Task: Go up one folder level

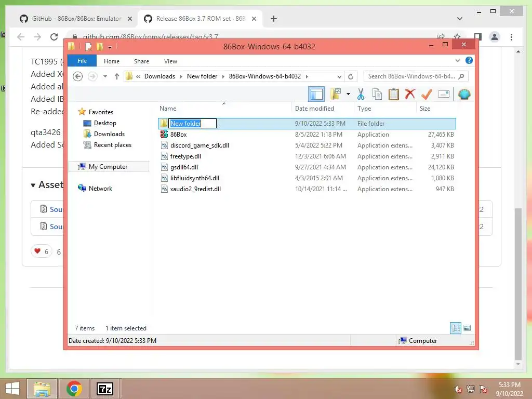Action: click(x=117, y=76)
